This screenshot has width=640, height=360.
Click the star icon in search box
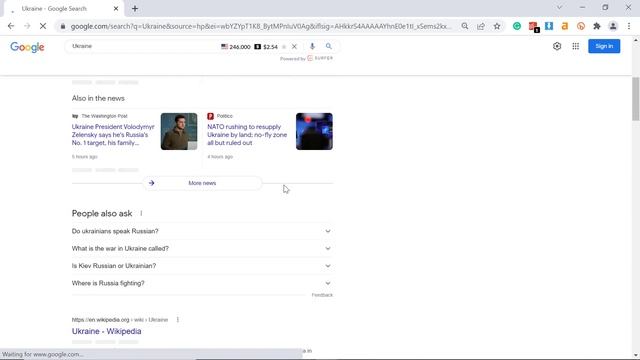click(284, 47)
